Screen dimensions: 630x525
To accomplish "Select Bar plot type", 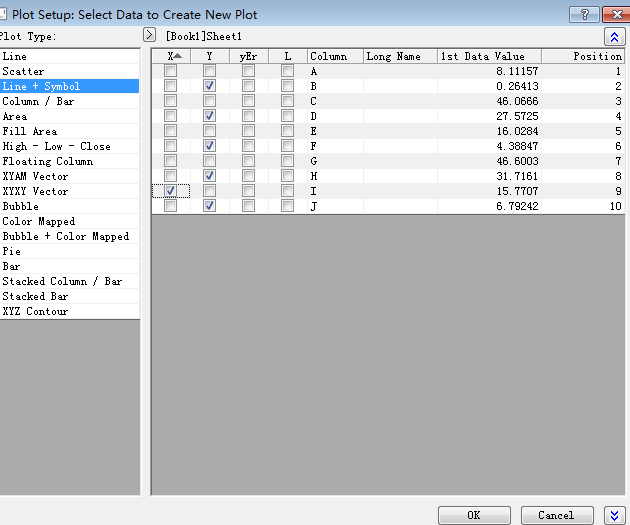I will (x=70, y=266).
